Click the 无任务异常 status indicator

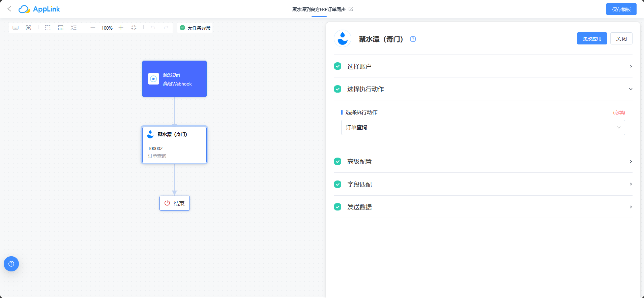(x=195, y=28)
